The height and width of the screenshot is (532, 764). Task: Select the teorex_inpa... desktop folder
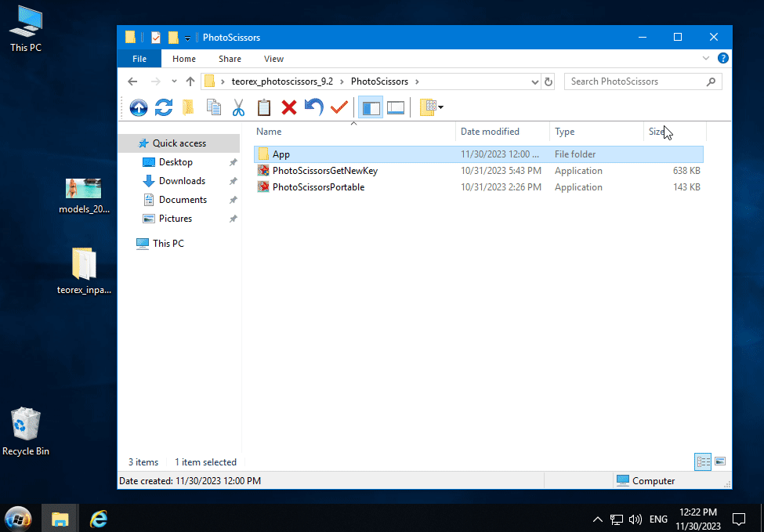click(x=84, y=271)
